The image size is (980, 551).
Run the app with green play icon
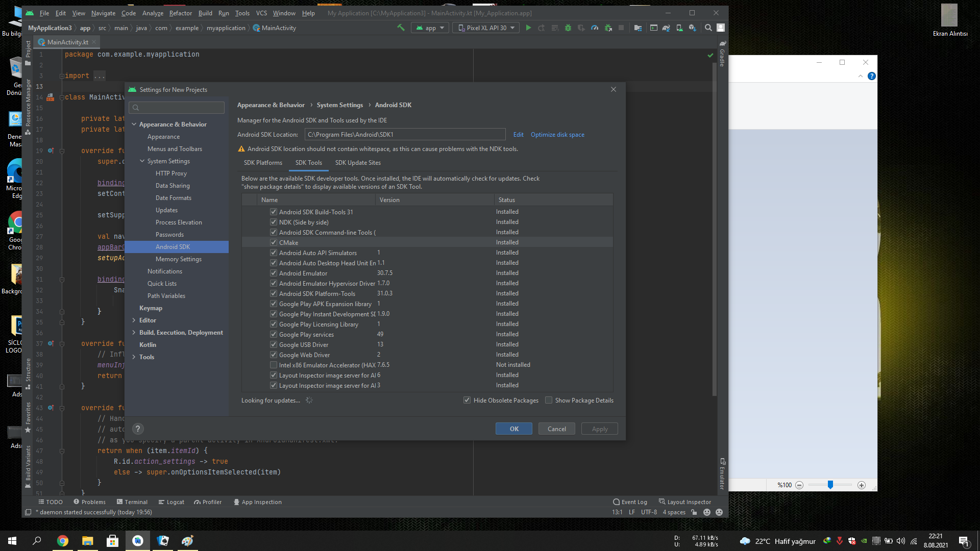(528, 28)
